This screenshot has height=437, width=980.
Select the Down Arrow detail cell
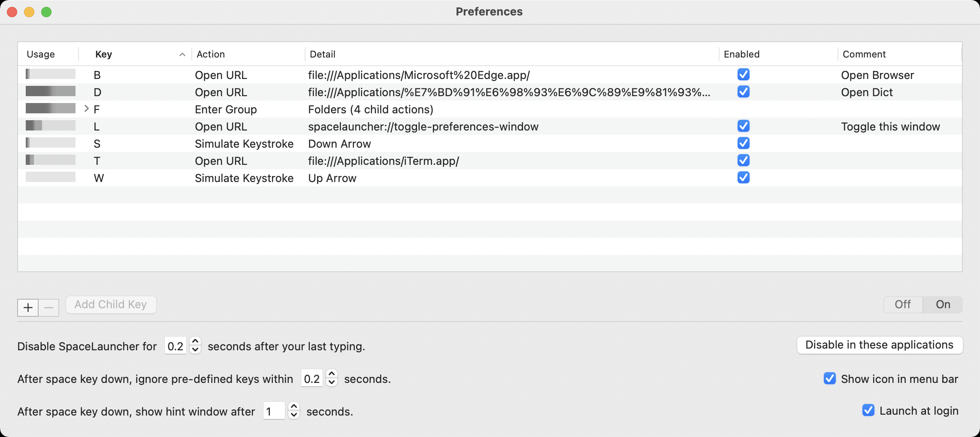[x=339, y=144]
